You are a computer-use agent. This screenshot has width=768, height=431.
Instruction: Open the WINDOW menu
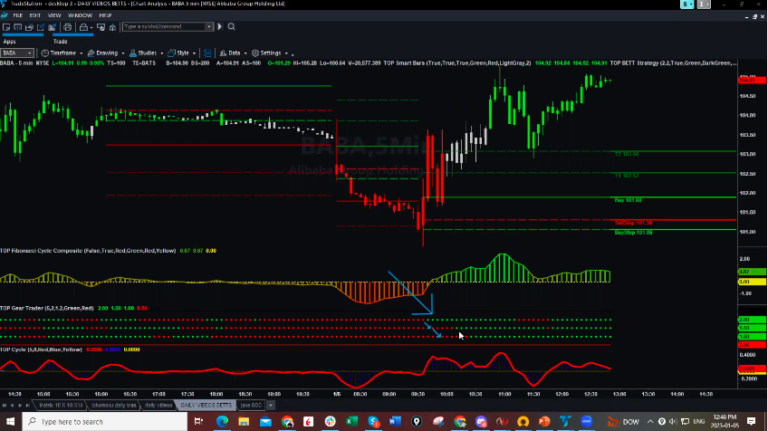point(82,17)
